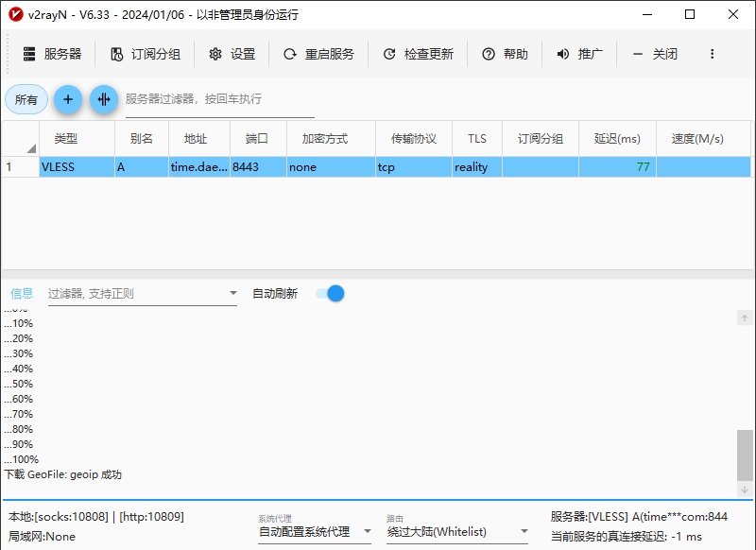Sort by 延迟(ms) column header
The image size is (756, 550).
pos(617,138)
